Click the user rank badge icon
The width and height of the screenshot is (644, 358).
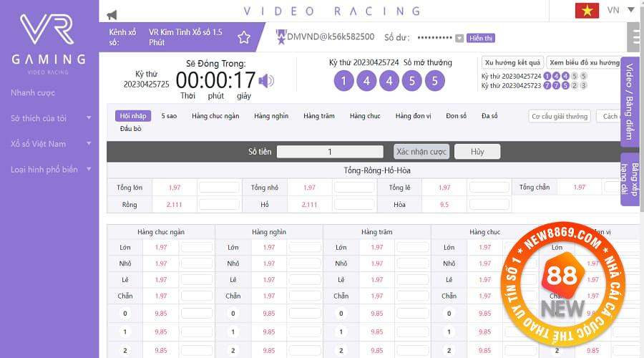coord(280,36)
